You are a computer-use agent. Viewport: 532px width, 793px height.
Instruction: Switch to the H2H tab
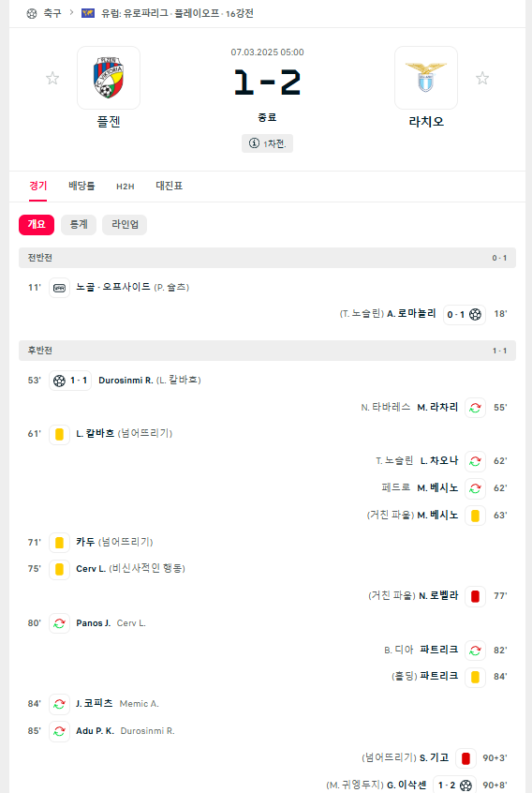click(126, 187)
